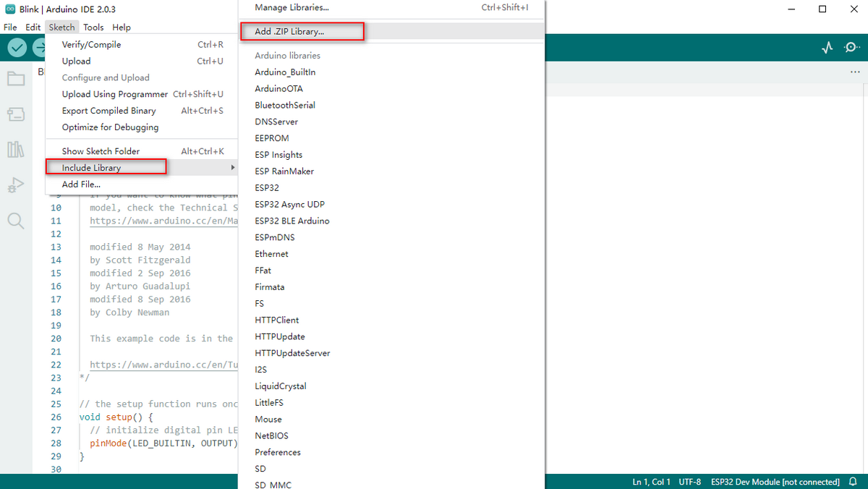Include the HTTPClient library
This screenshot has width=868, height=489.
(x=391, y=320)
